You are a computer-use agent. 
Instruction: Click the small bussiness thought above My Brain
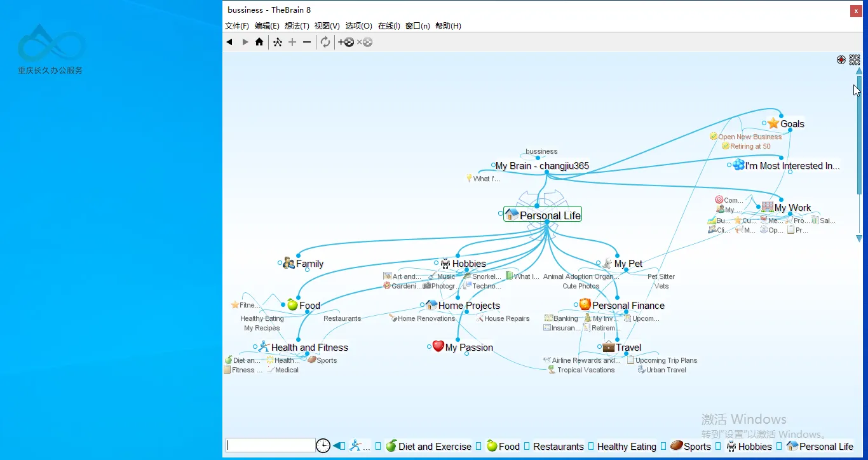point(541,152)
